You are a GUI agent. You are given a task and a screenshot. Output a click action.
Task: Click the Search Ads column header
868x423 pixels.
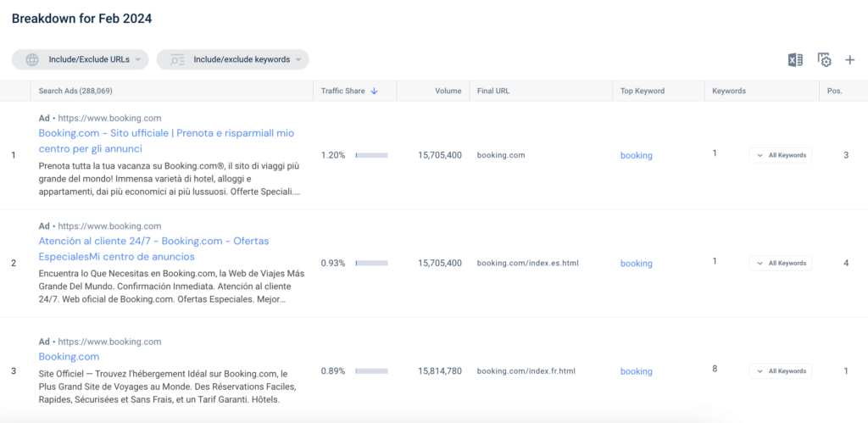tap(75, 92)
